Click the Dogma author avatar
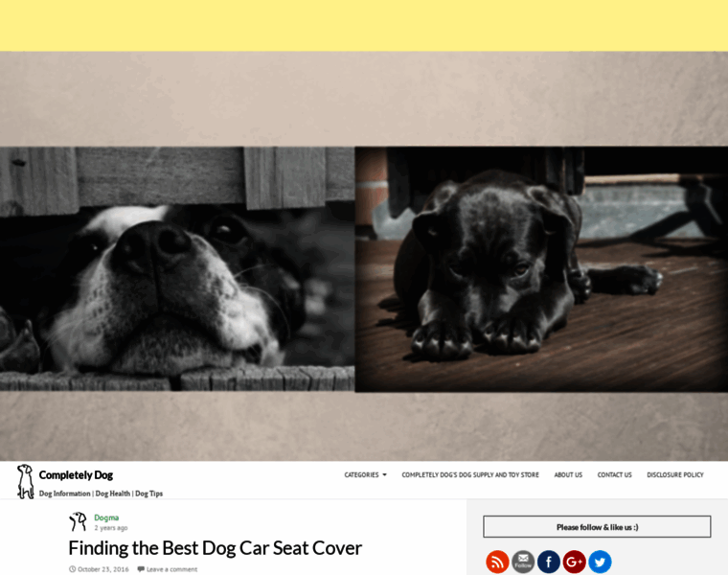Viewport: 728px width, 575px height. (x=78, y=521)
